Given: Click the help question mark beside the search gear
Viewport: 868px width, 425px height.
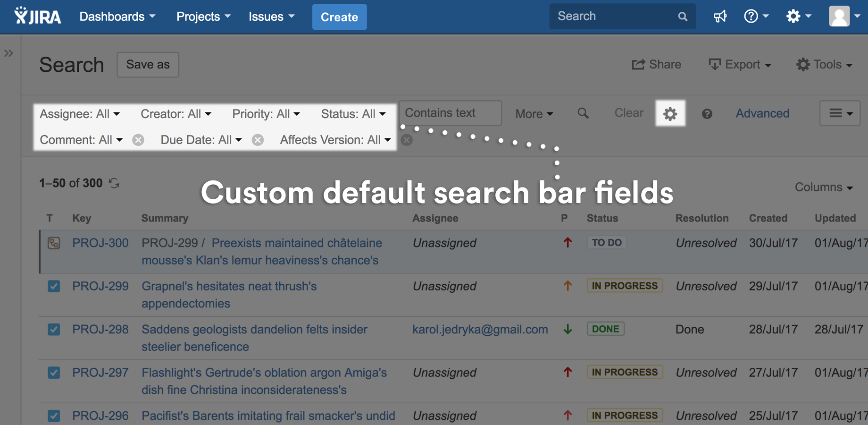Looking at the screenshot, I should coord(707,113).
